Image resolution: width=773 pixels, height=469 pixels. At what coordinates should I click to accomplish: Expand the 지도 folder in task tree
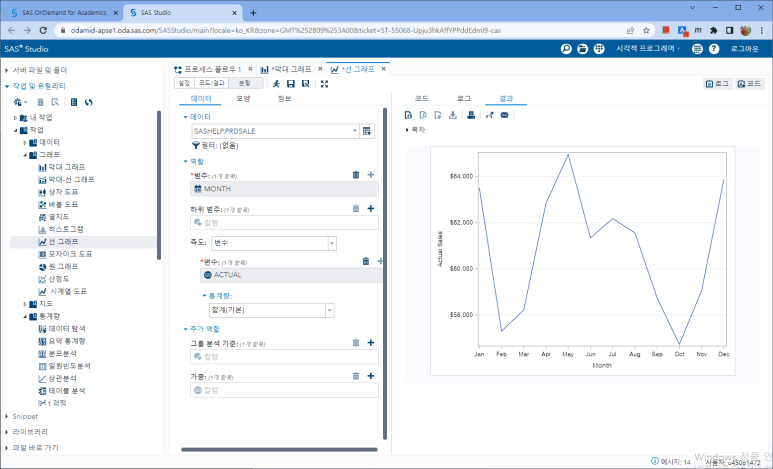25,304
